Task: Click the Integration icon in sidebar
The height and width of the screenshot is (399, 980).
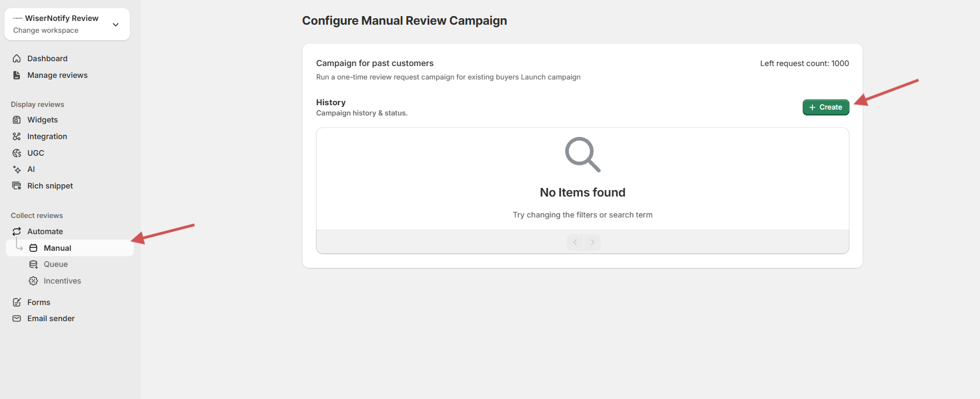Action: point(17,136)
